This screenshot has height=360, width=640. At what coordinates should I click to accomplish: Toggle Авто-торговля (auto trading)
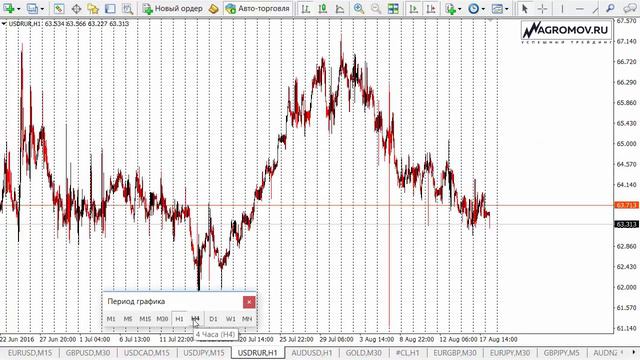tap(258, 8)
